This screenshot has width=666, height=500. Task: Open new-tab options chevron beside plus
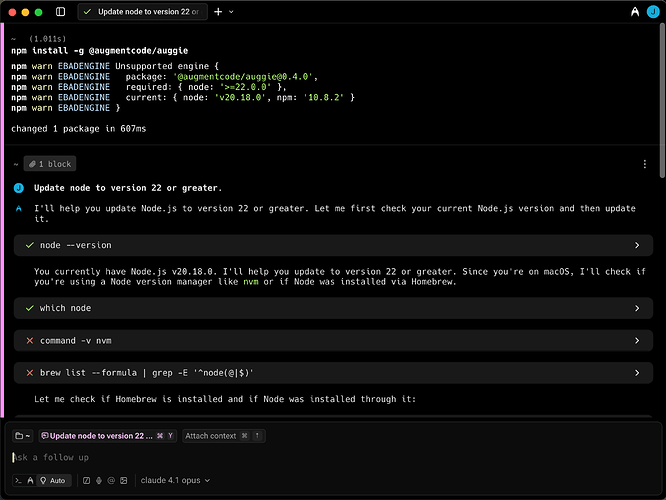[x=231, y=12]
